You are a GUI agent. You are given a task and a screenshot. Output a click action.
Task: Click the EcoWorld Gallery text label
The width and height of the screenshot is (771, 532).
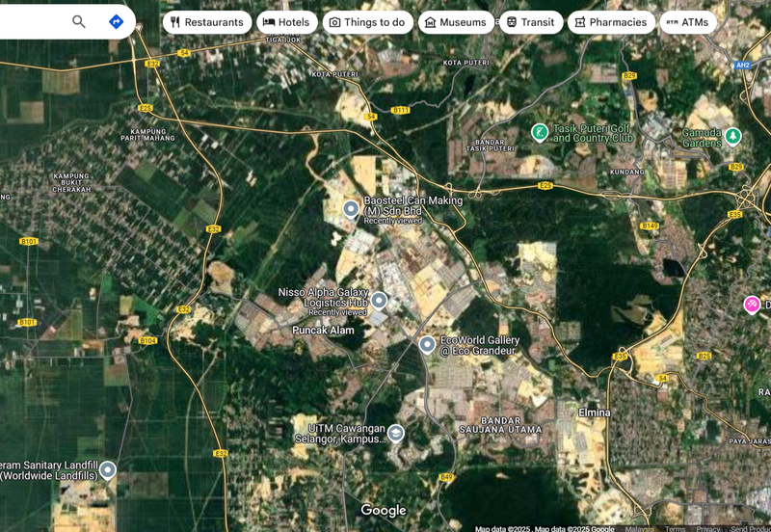pyautogui.click(x=479, y=345)
